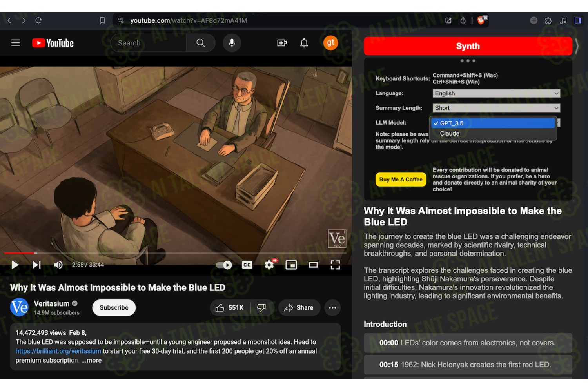Search with voice microphone icon
The image size is (588, 392).
tap(232, 43)
